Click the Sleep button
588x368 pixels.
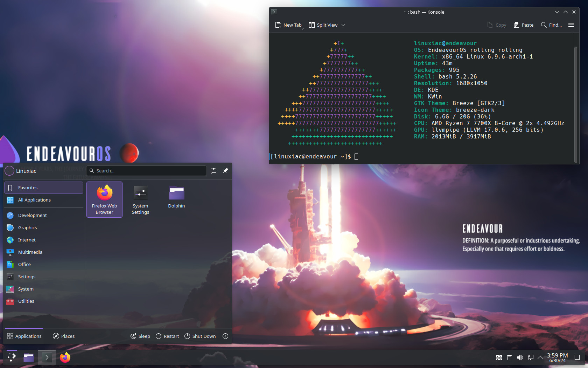140,336
